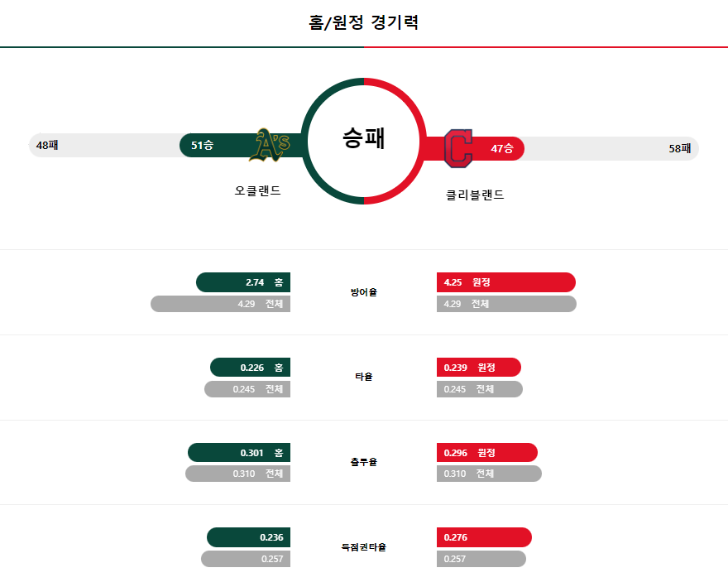Select the 51승 green wins bar
Screen dimensions: 728x587
pos(242,145)
